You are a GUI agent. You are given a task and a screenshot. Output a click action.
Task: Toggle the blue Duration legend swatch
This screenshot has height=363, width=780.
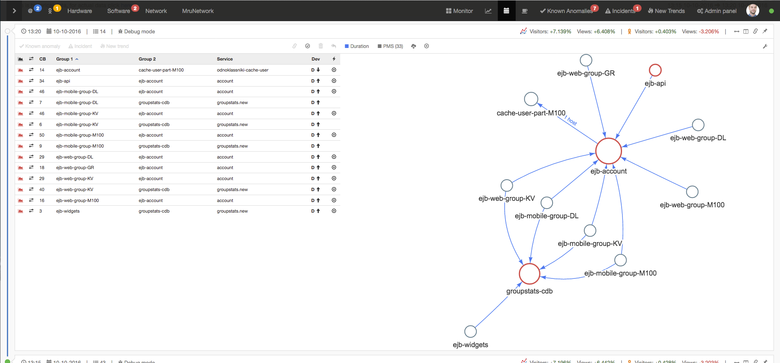347,46
